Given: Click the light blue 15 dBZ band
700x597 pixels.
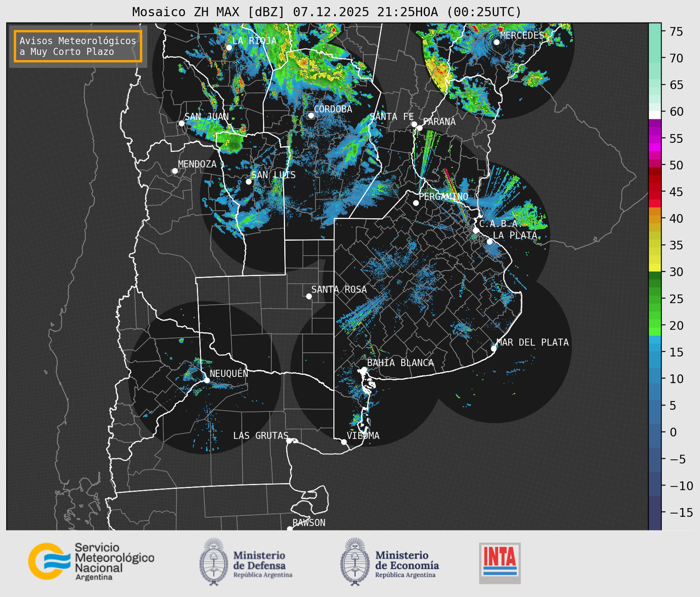Looking at the screenshot, I should point(655,352).
